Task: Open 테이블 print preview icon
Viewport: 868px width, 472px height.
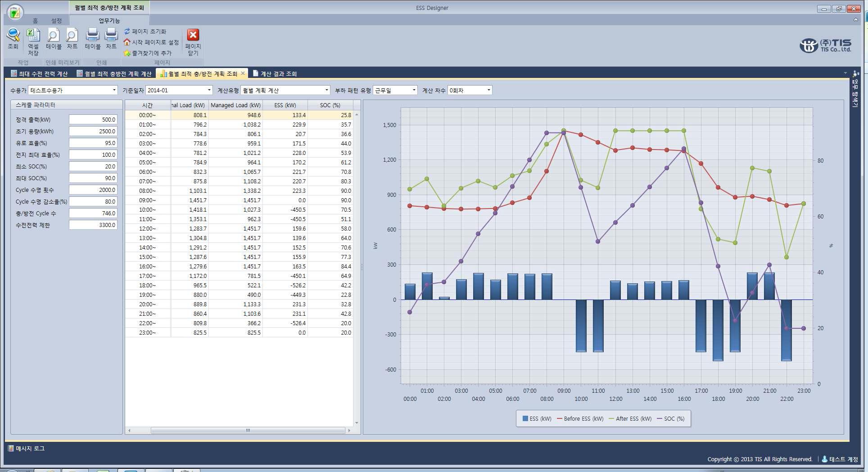Action: click(53, 35)
